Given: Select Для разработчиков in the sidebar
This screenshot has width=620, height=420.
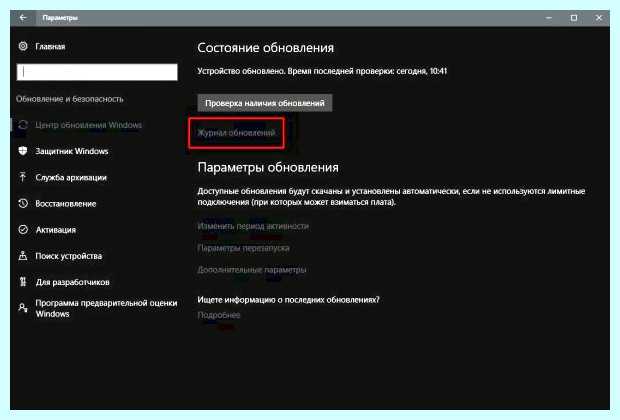Looking at the screenshot, I should (x=72, y=282).
